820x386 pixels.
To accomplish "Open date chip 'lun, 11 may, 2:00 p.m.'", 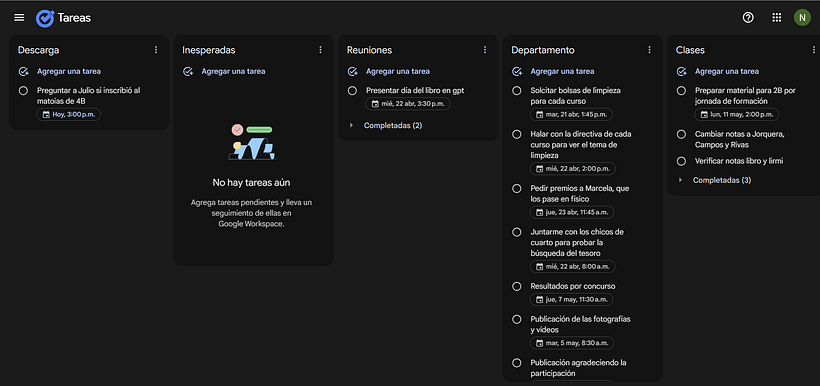I will 736,115.
